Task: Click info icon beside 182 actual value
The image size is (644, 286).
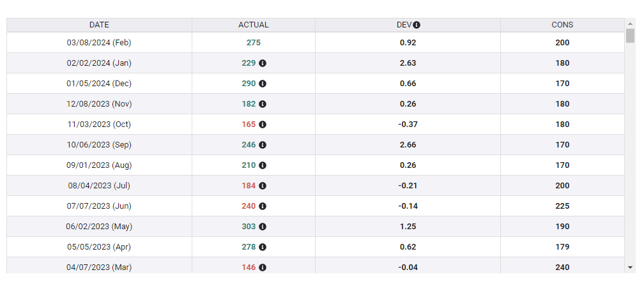Action: 263,104
